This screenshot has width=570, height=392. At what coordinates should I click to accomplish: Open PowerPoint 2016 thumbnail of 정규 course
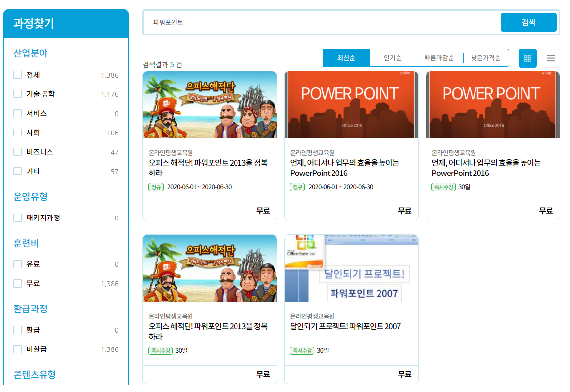point(351,105)
